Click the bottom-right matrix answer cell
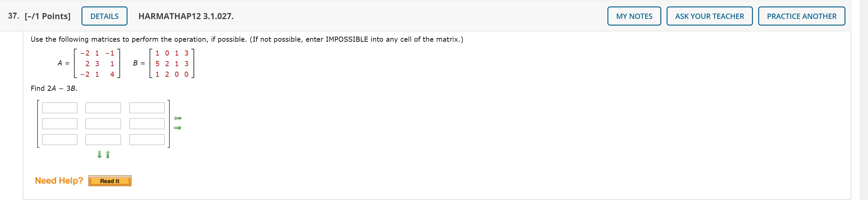The height and width of the screenshot is (200, 868). tap(147, 139)
